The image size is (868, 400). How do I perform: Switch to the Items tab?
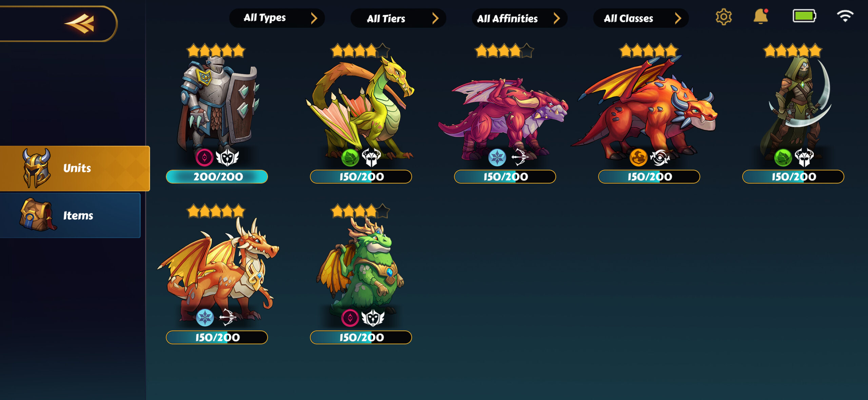[70, 215]
